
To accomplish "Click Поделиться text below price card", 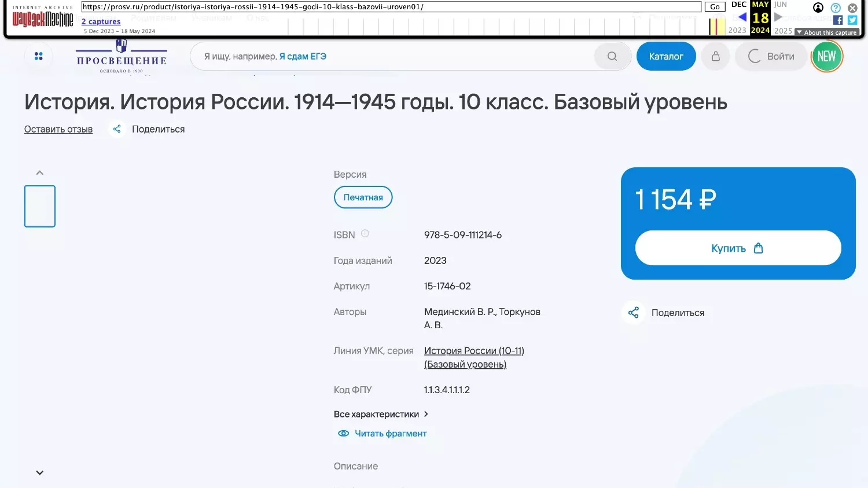I will coord(678,313).
